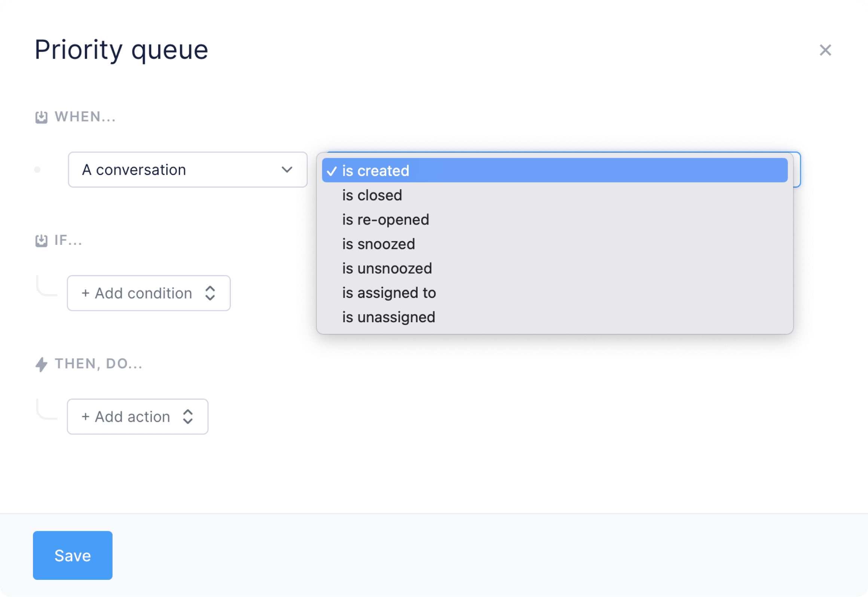This screenshot has width=868, height=597.
Task: Select is assigned to trigger
Action: click(x=555, y=293)
